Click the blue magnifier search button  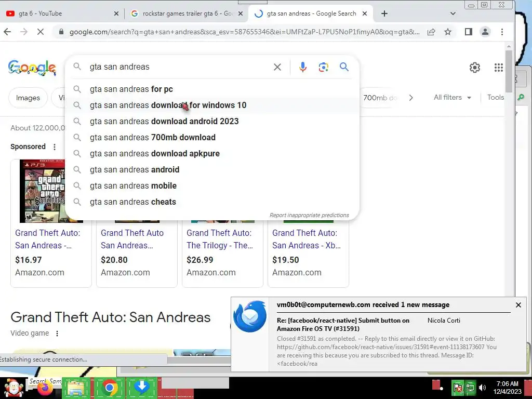344,67
